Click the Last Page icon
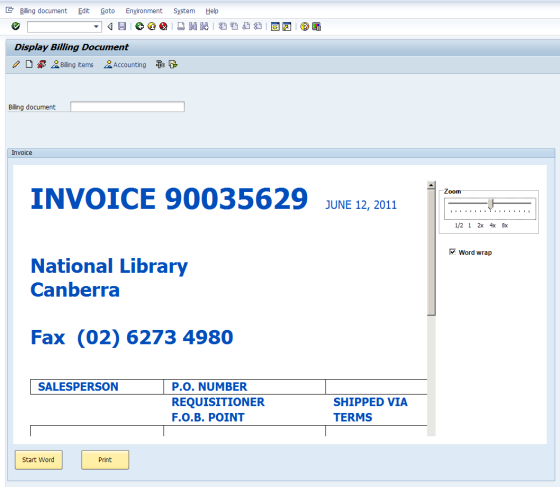This screenshot has width=560, height=487. click(258, 26)
